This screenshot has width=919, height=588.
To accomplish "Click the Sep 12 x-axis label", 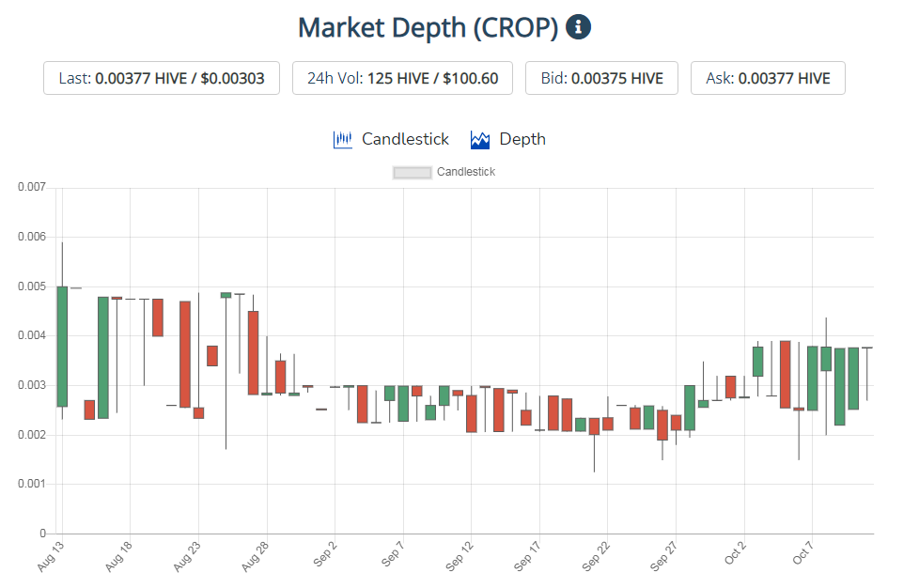I will coord(459,556).
